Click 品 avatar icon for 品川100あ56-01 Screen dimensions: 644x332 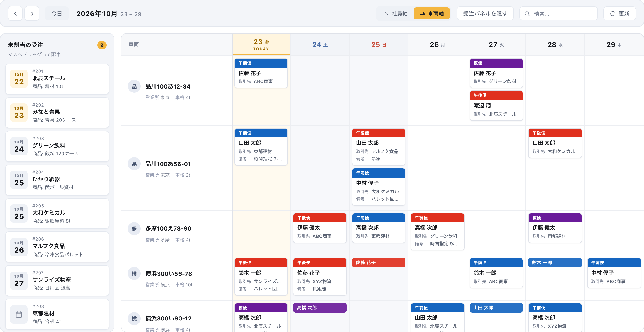click(x=134, y=164)
